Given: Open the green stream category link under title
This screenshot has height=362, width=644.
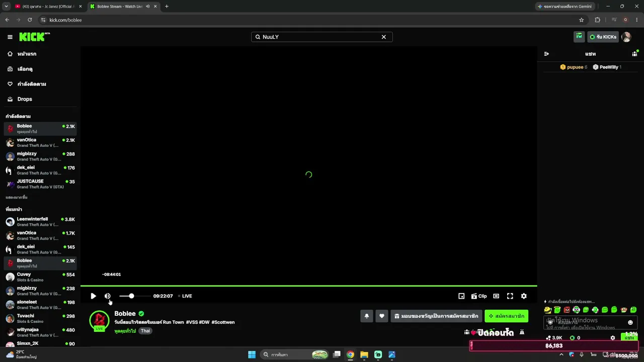Looking at the screenshot, I should [x=125, y=331].
